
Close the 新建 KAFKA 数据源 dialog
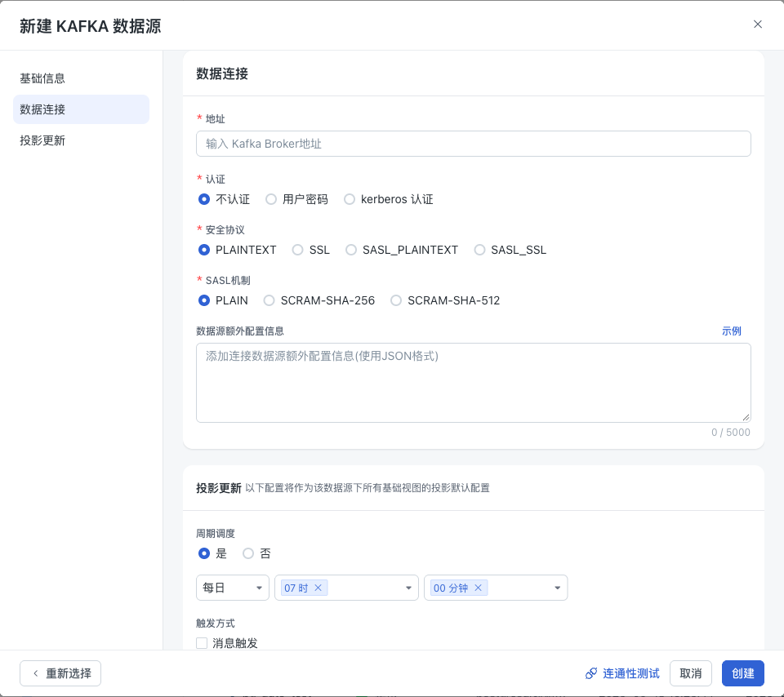[x=758, y=24]
